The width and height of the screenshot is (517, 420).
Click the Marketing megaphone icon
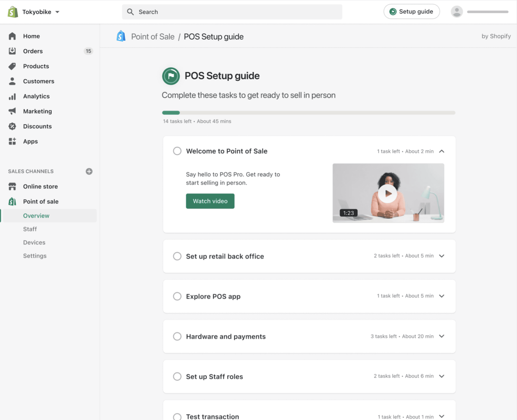pyautogui.click(x=12, y=111)
